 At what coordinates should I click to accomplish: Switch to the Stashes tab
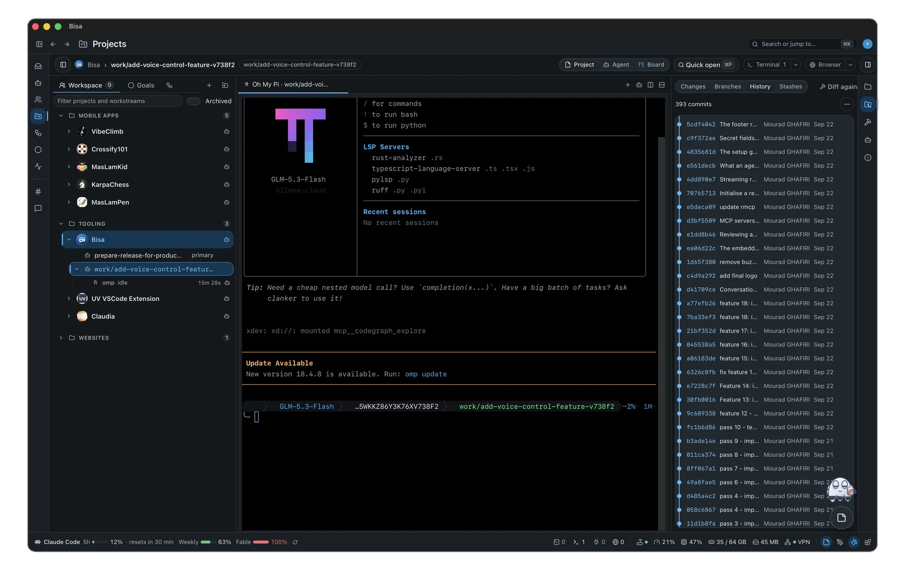791,86
